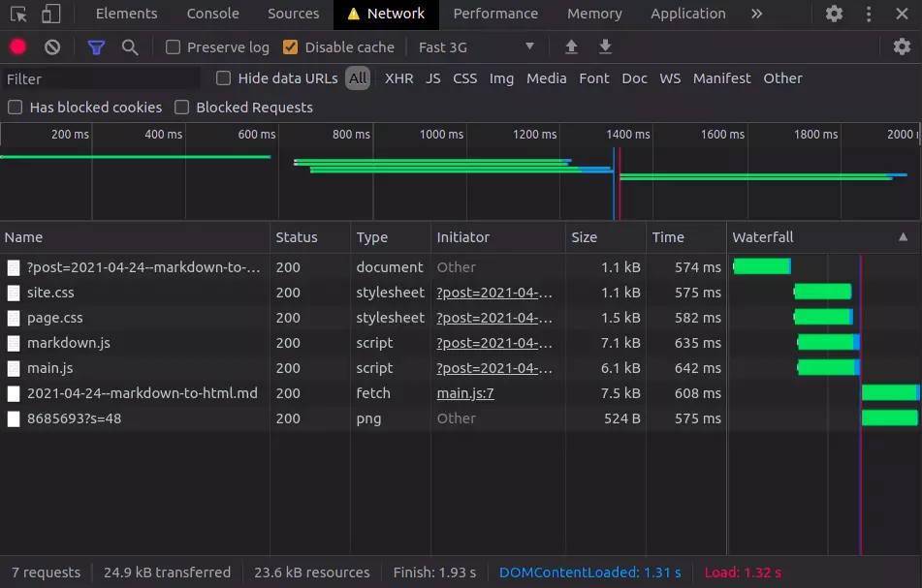Check Hide data URLs option
This screenshot has width=922, height=588.
tap(224, 78)
